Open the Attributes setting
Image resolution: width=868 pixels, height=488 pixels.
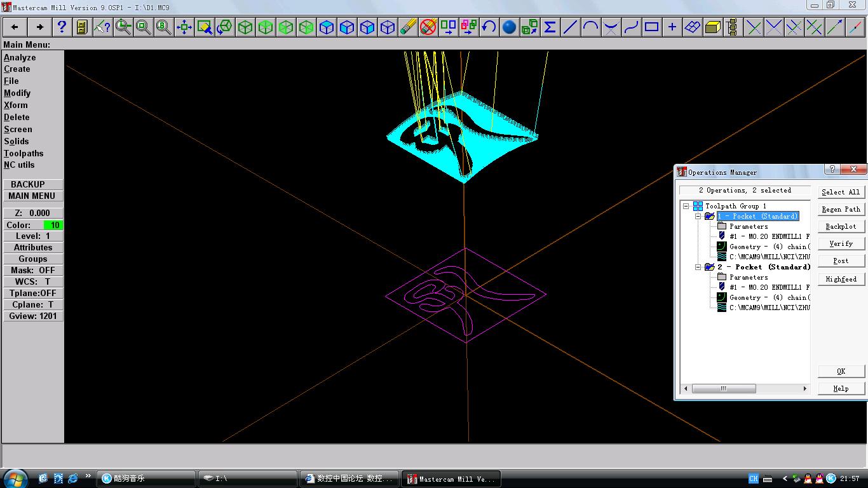[x=33, y=247]
